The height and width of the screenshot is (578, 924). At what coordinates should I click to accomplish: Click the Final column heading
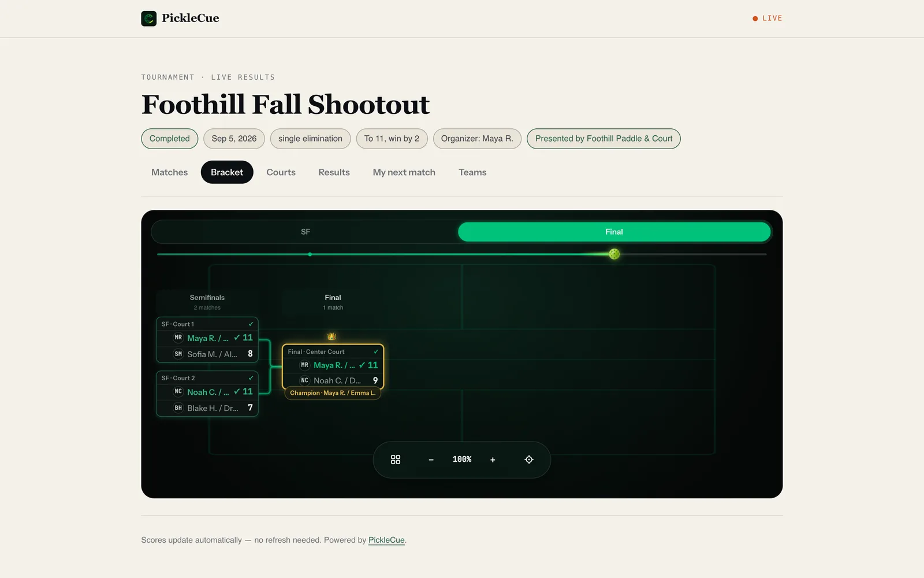(333, 298)
